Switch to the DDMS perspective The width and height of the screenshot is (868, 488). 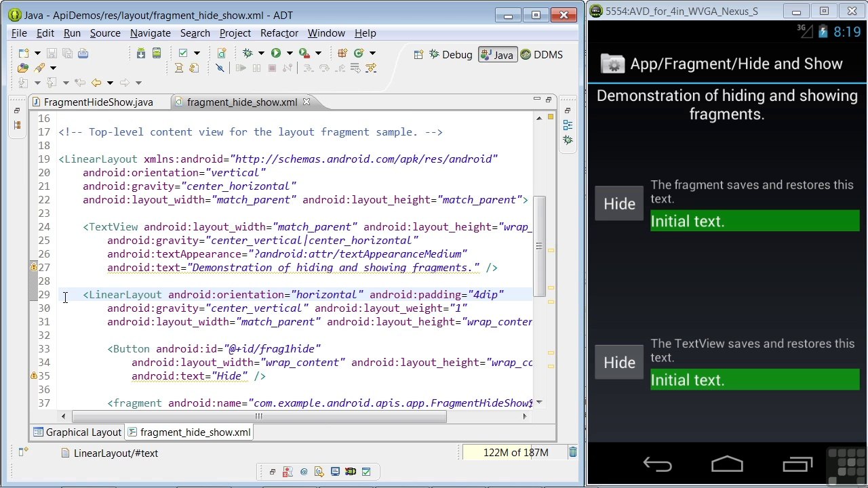pos(541,55)
